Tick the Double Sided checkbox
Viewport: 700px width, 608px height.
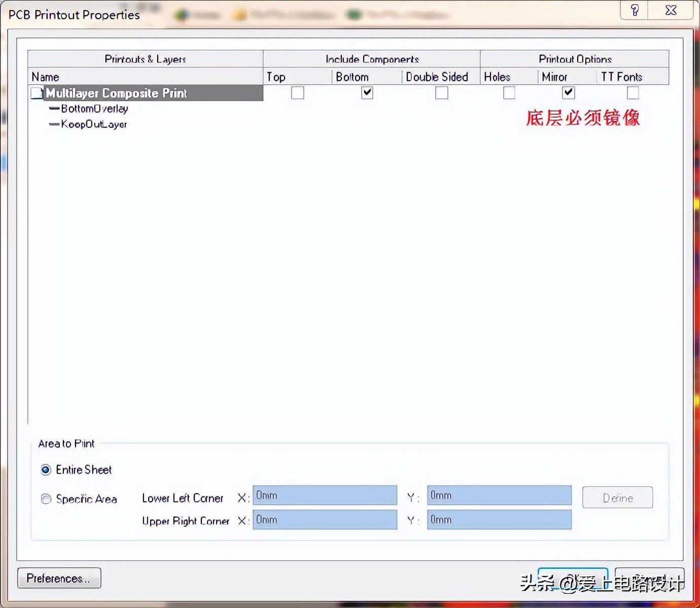[x=442, y=93]
